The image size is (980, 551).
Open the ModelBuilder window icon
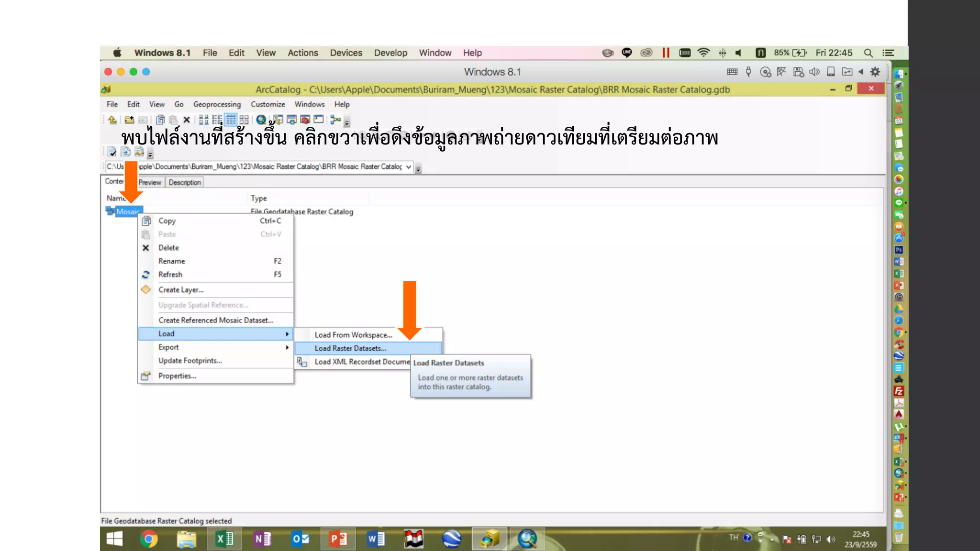(335, 120)
